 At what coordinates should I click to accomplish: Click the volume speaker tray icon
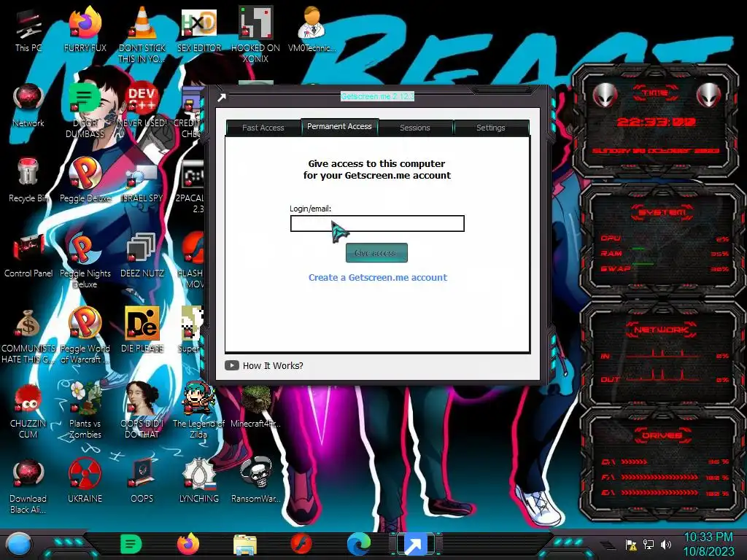(666, 545)
